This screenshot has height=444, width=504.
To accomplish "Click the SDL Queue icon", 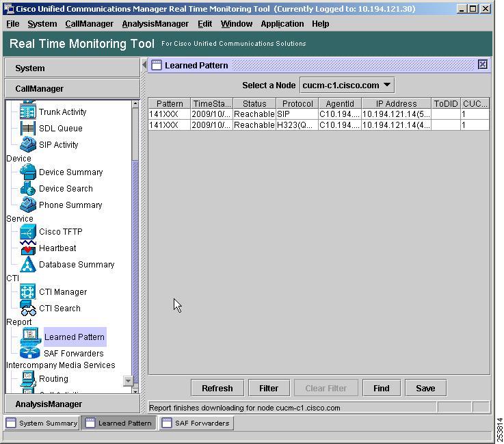I will [28, 129].
